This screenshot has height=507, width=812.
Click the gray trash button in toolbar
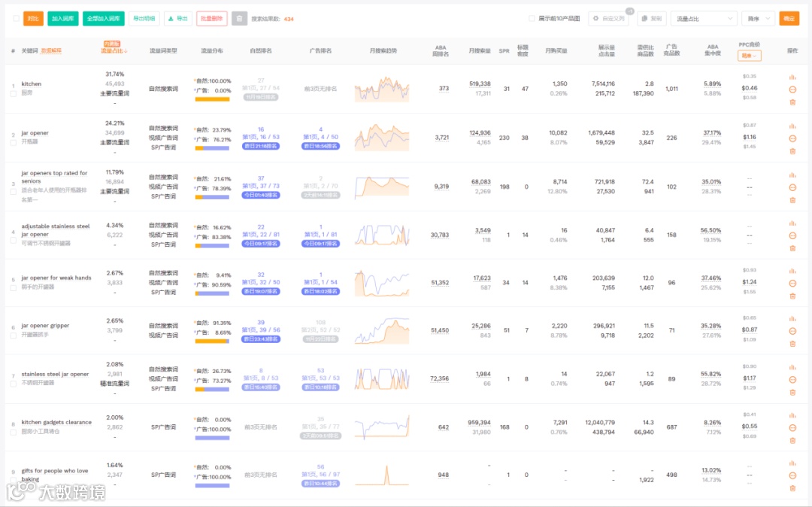pos(239,19)
